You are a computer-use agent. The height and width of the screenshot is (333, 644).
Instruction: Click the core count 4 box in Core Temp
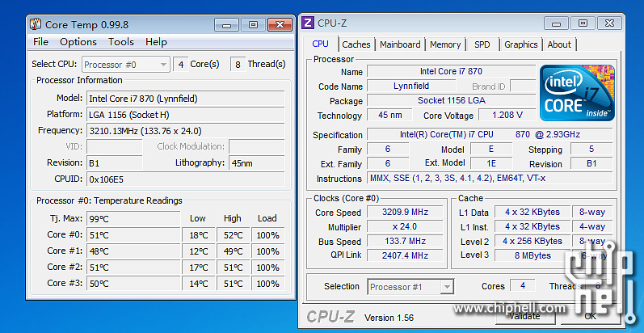(181, 65)
